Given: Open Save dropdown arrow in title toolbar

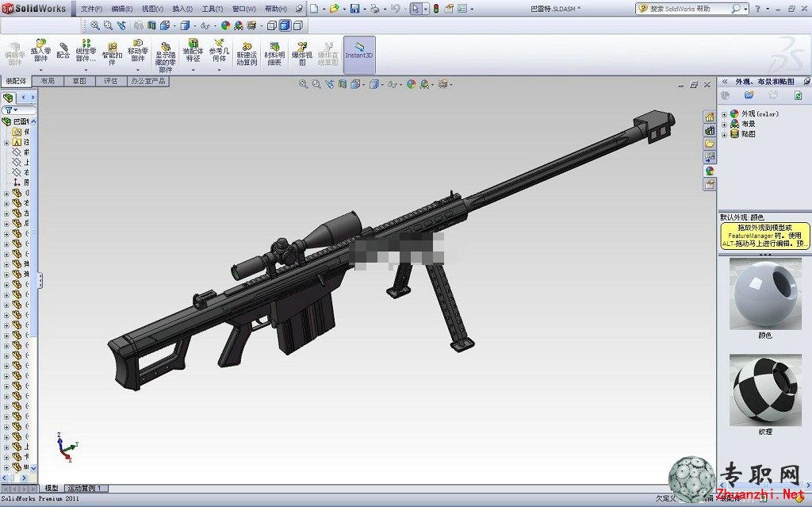Looking at the screenshot, I should (364, 10).
